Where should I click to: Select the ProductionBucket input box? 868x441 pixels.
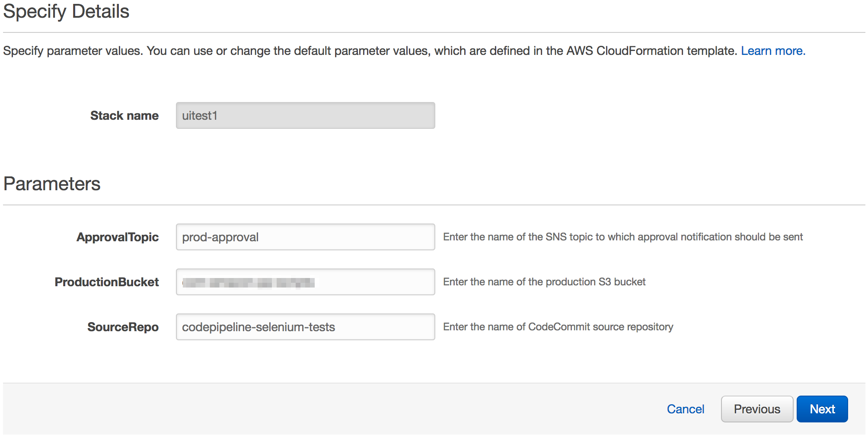pos(305,282)
